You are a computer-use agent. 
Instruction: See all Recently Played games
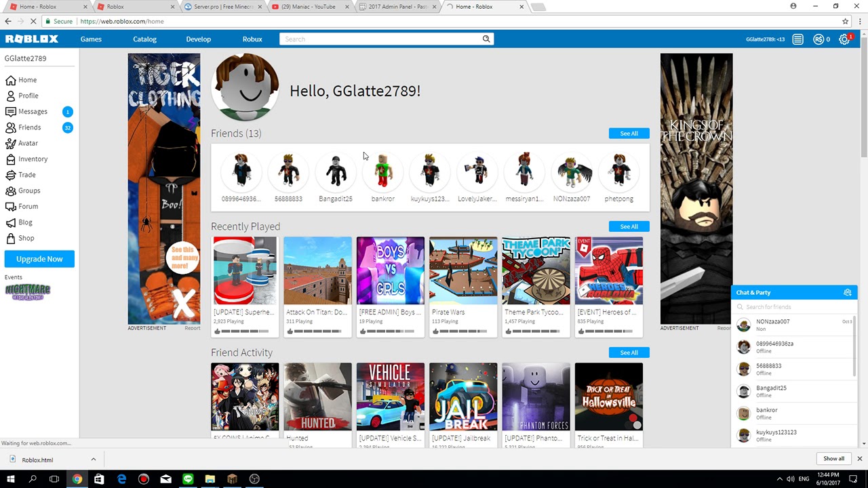point(629,226)
